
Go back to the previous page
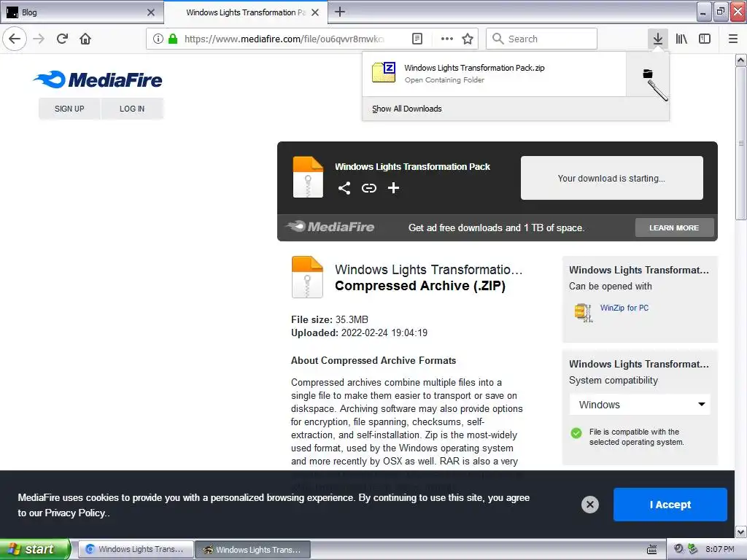[15, 39]
